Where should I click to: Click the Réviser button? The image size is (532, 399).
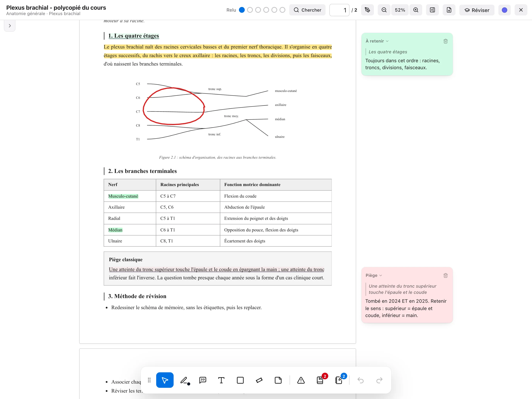pos(477,10)
